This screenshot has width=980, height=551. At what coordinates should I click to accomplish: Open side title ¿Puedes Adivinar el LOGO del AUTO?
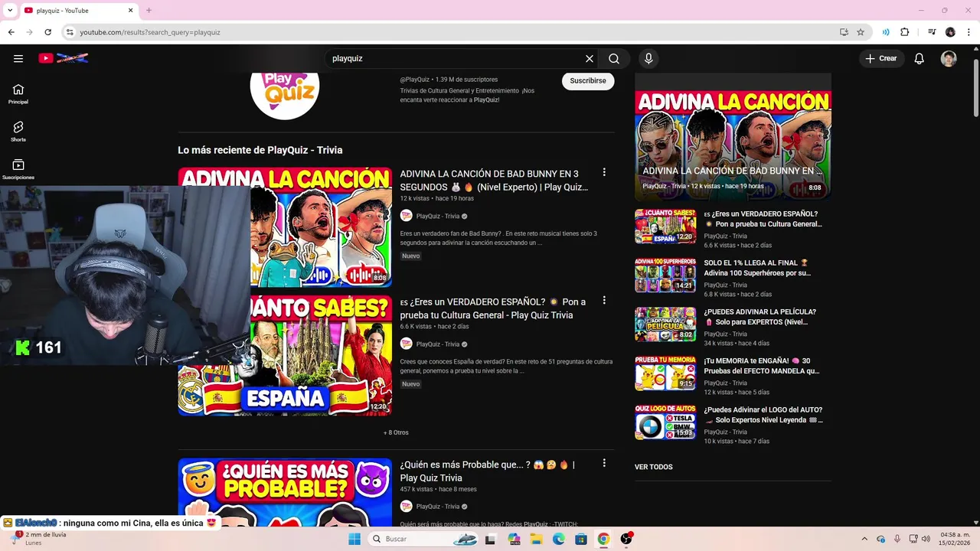coord(763,415)
